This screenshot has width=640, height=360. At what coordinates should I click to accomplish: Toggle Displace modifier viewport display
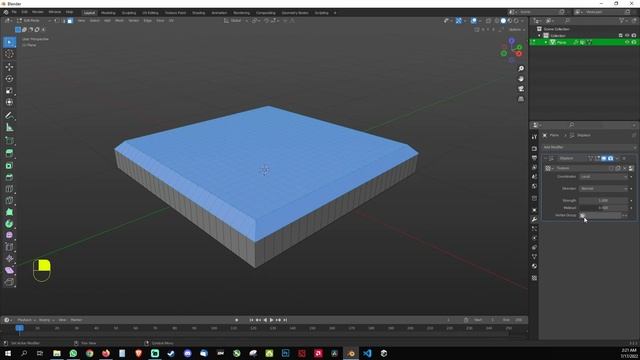(x=604, y=158)
